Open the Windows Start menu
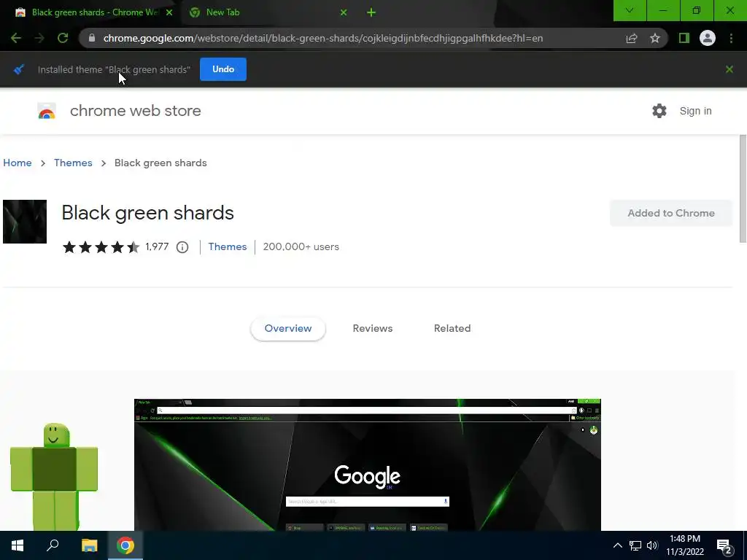This screenshot has height=560, width=747. tap(18, 545)
